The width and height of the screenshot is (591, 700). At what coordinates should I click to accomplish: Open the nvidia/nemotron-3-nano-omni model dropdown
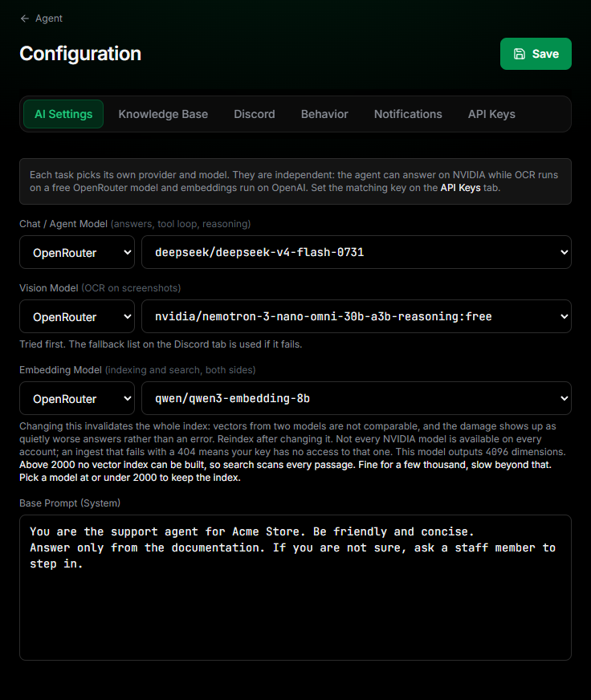[x=356, y=316]
